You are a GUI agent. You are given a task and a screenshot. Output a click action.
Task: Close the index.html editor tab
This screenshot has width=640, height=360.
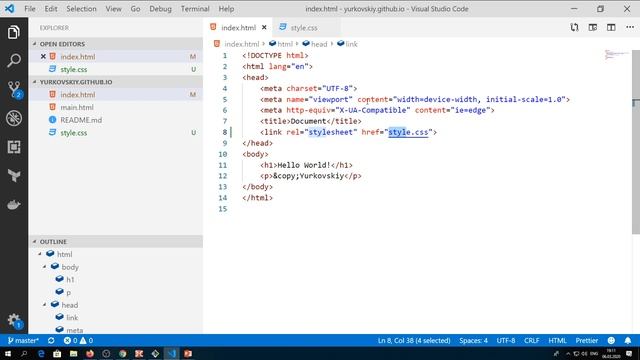264,27
